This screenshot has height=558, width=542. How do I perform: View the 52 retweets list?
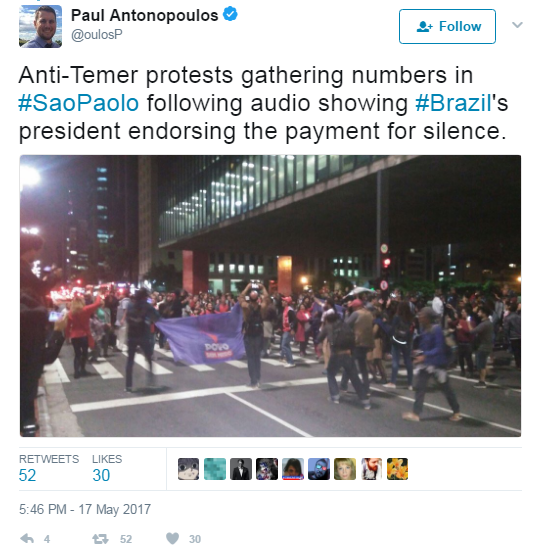point(49,468)
